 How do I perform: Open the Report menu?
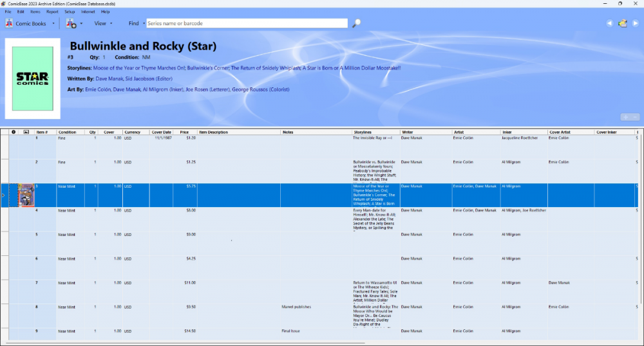(x=52, y=12)
